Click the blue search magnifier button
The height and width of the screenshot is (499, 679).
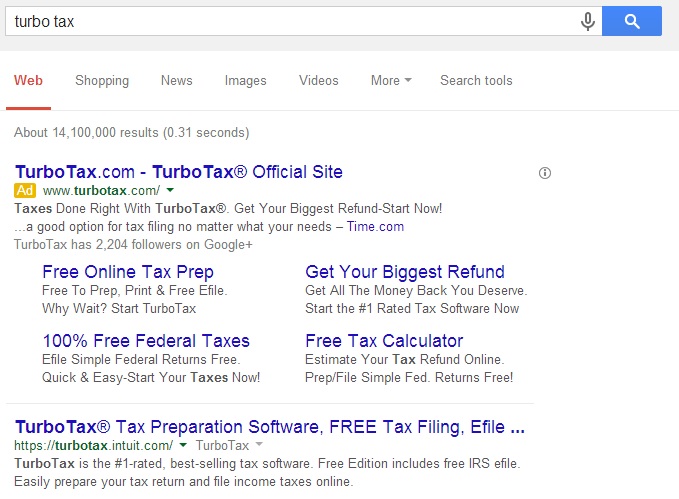pos(632,21)
